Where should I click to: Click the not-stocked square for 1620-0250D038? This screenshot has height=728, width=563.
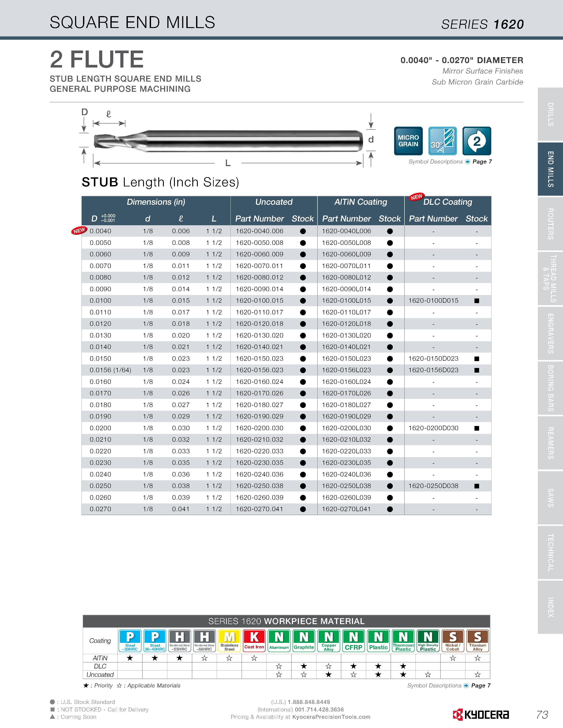(477, 486)
